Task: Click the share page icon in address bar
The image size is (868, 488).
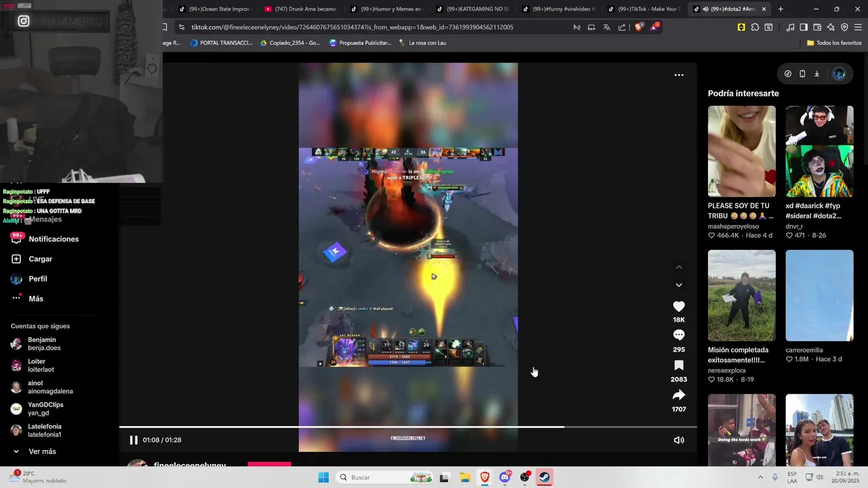Action: click(x=622, y=27)
